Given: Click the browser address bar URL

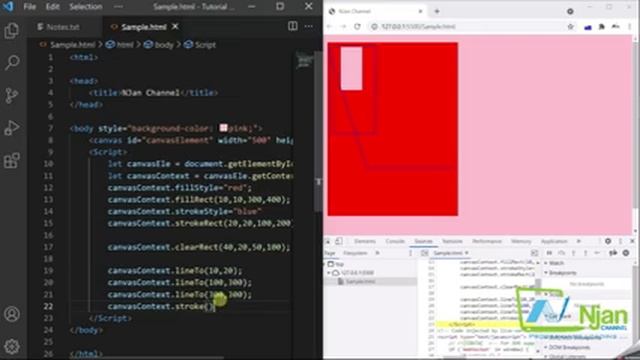Looking at the screenshot, I should [x=418, y=27].
